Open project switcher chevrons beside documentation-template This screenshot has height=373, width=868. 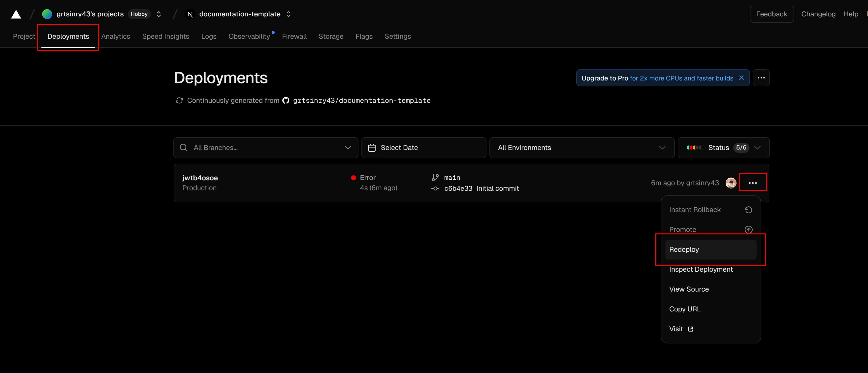point(289,14)
